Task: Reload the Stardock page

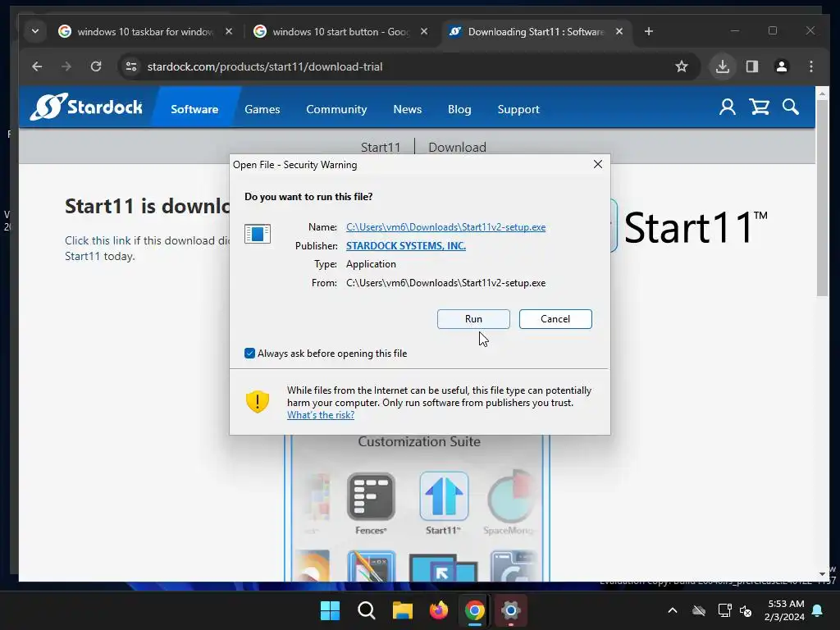Action: [96, 66]
